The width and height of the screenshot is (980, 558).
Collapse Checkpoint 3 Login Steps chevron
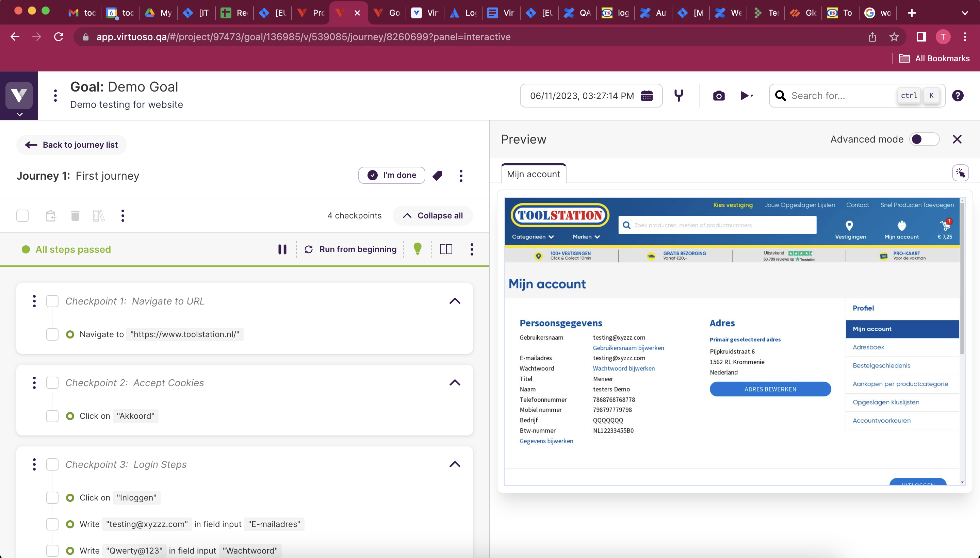[455, 464]
